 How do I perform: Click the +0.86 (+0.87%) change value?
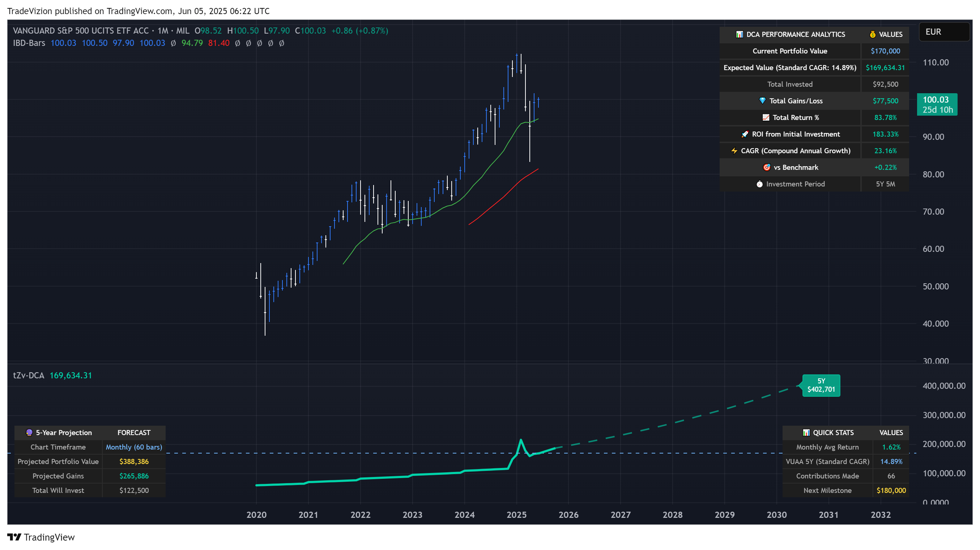point(359,31)
